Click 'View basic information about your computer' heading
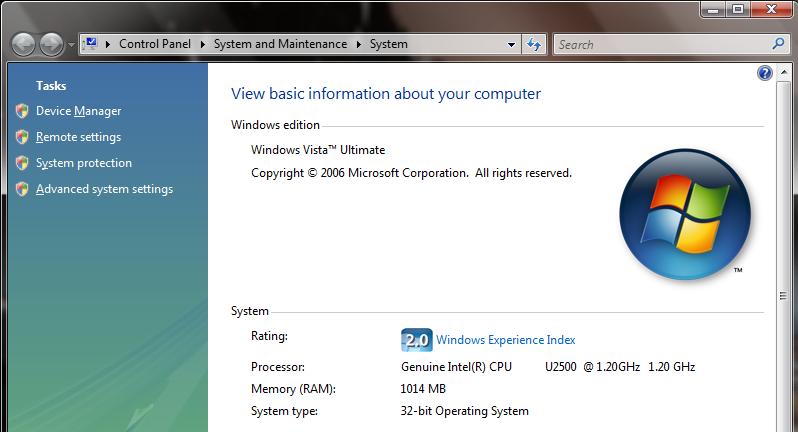 [x=386, y=94]
